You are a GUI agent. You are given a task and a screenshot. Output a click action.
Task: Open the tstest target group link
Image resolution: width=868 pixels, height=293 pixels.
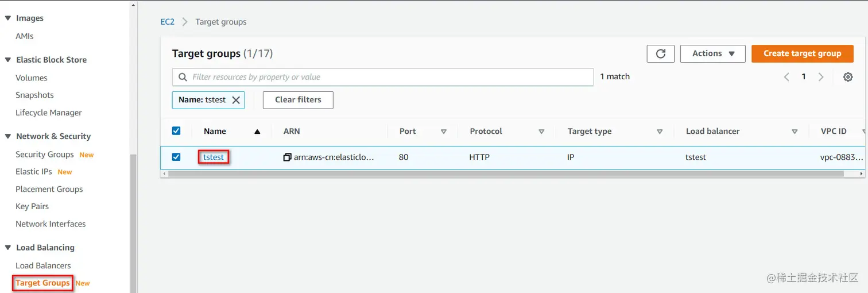(214, 157)
